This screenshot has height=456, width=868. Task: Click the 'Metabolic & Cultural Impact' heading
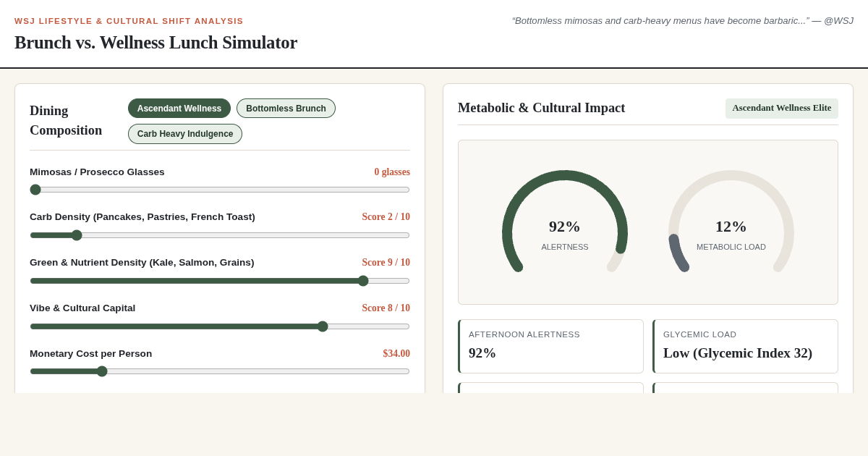point(542,108)
